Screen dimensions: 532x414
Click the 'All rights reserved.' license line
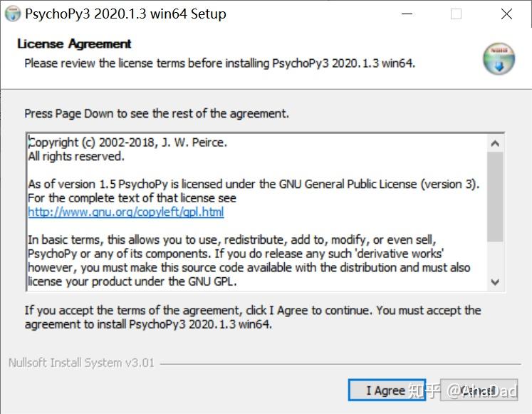click(76, 156)
